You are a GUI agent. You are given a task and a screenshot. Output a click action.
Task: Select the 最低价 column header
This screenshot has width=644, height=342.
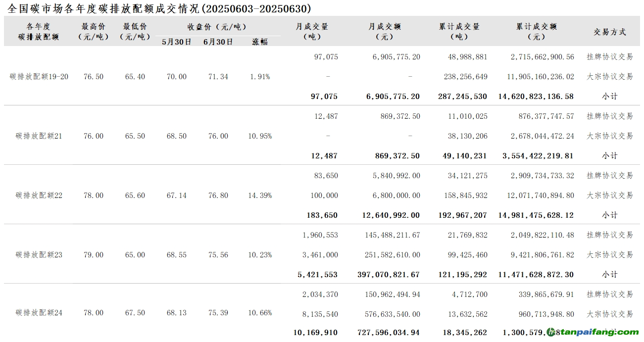tap(135, 31)
